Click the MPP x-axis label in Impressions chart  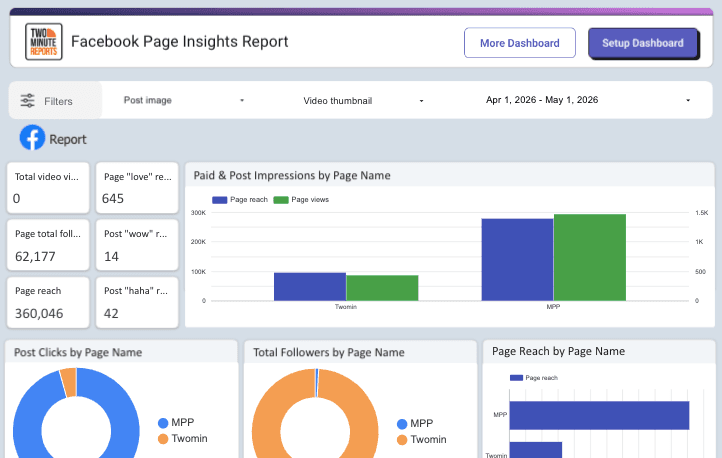(x=553, y=307)
